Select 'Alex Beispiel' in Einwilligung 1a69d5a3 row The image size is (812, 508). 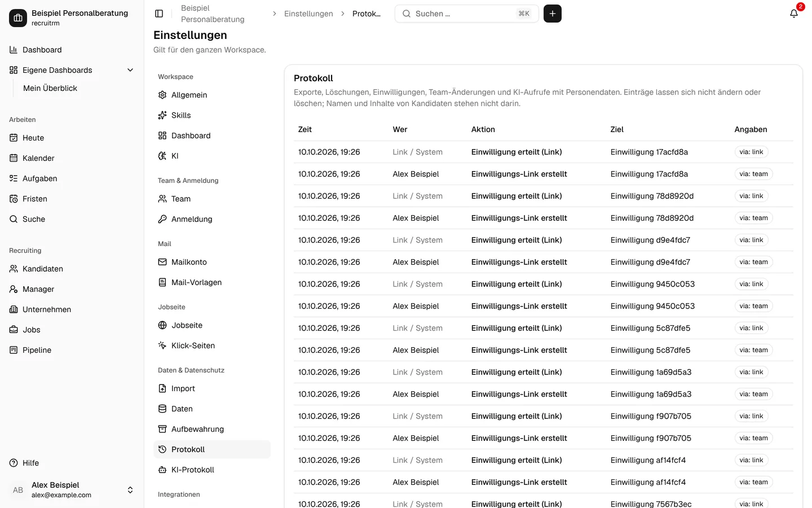[x=416, y=394]
